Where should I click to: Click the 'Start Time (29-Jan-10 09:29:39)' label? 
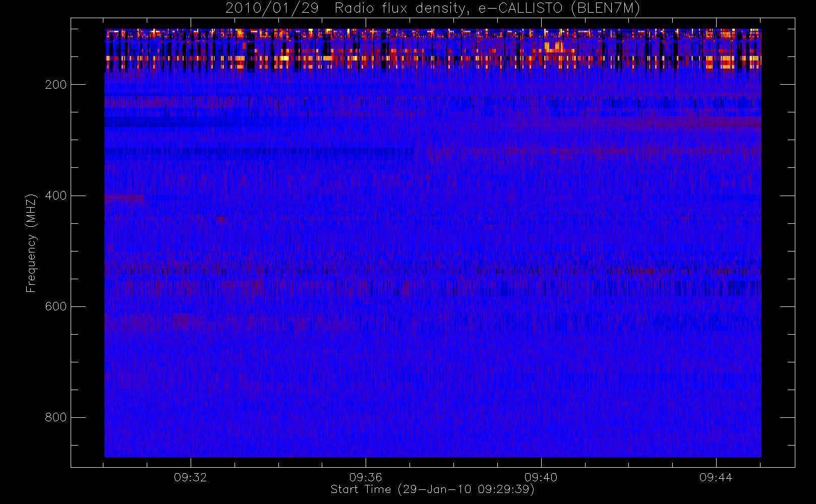coord(432,489)
